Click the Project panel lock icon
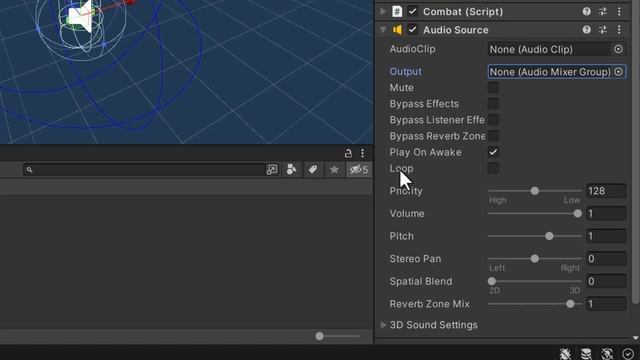This screenshot has height=360, width=640. 348,153
